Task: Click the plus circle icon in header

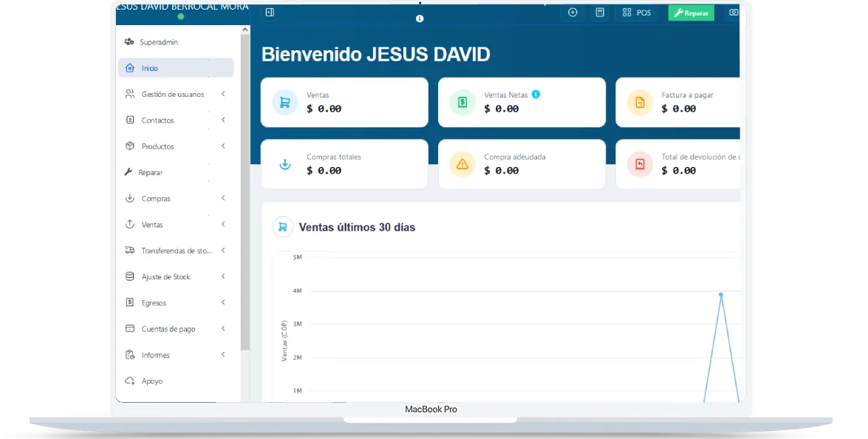Action: [573, 13]
